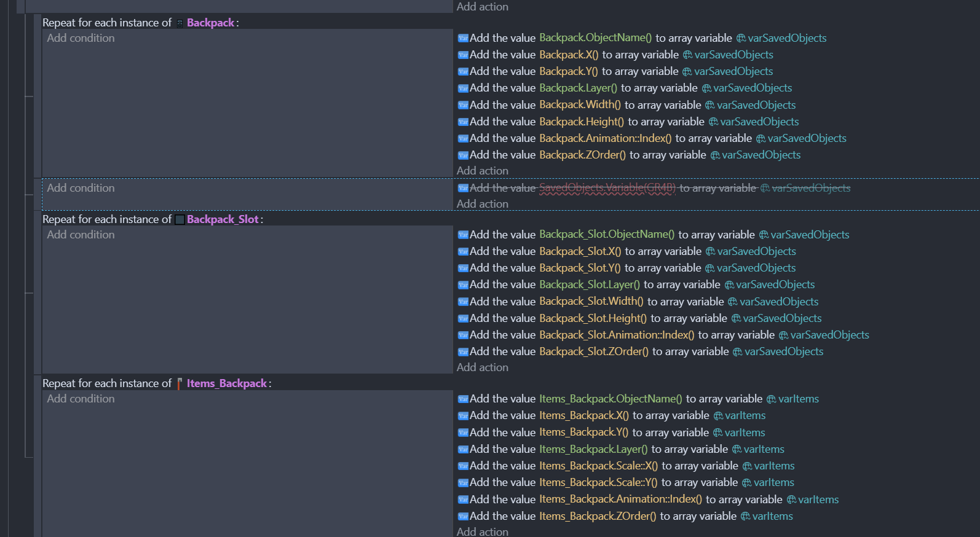Click the variable action icon of Backpack_Slot.Width() row
The height and width of the screenshot is (537, 980).
(463, 302)
